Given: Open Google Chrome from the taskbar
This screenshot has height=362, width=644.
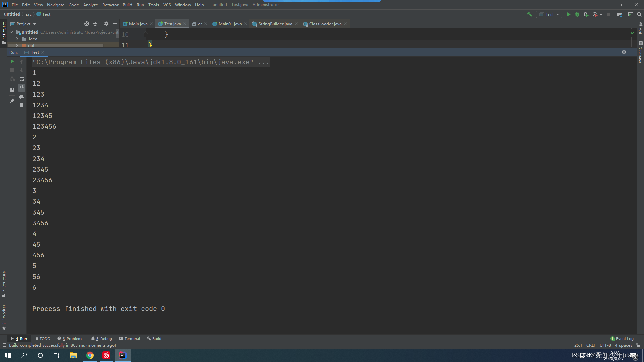Looking at the screenshot, I should click(x=90, y=355).
